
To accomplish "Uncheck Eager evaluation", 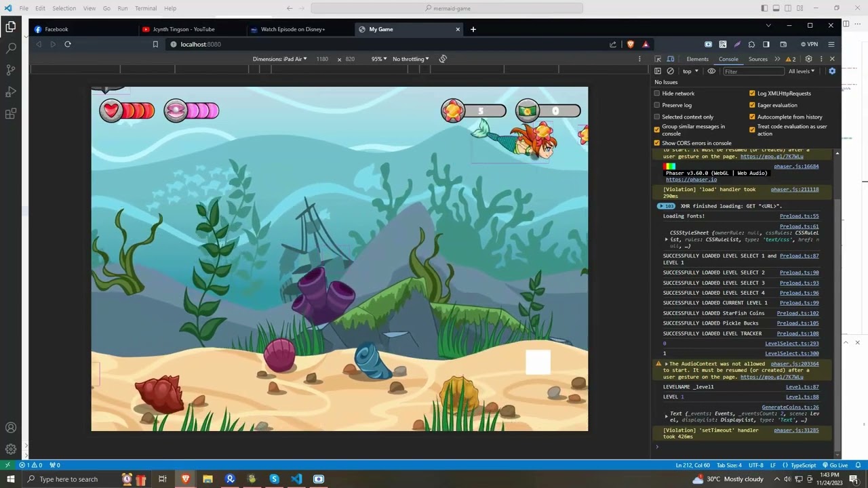I will 752,105.
